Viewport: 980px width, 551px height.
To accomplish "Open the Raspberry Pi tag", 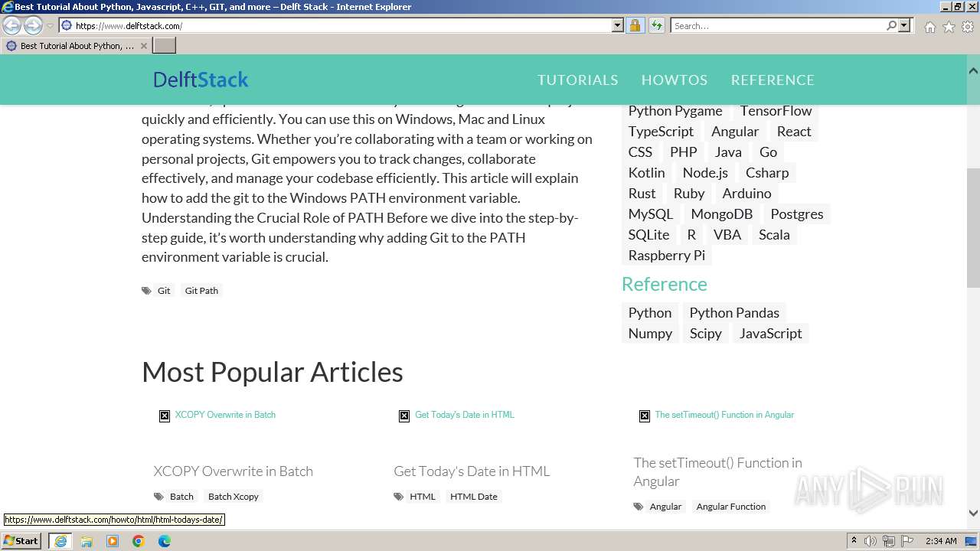I will click(x=666, y=256).
